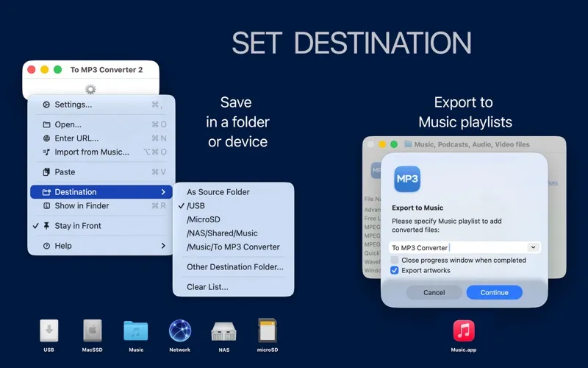This screenshot has height=368, width=588.
Task: Click the Export to Music heading
Action: [x=417, y=208]
